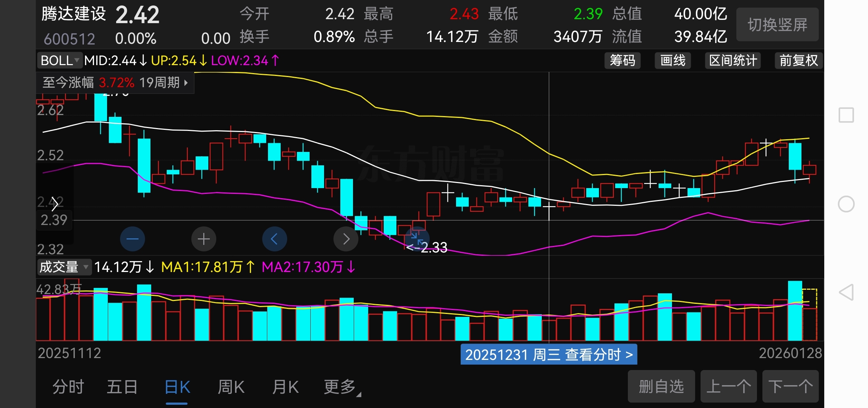The height and width of the screenshot is (408, 868).
Task: Switch to portrait via 切换竖屏
Action: click(x=777, y=25)
